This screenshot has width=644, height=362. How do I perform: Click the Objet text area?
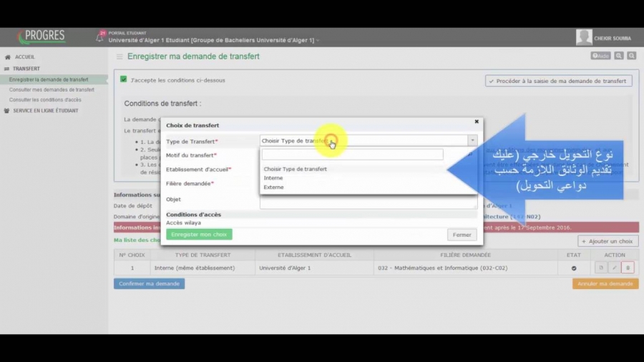click(x=369, y=202)
